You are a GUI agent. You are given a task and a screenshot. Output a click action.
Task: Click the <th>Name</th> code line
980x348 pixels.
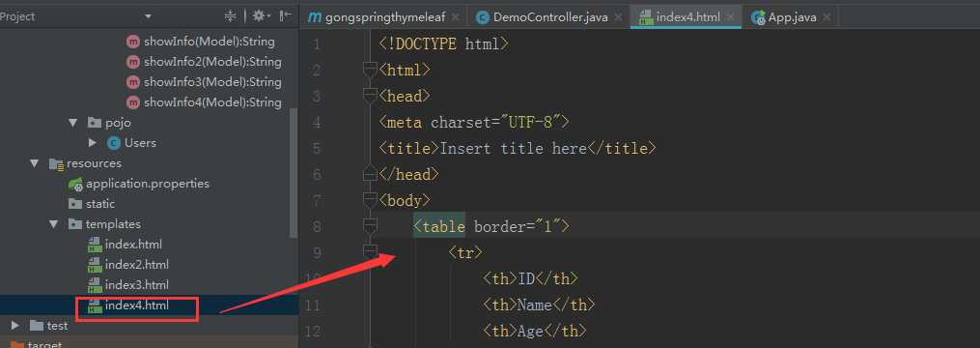click(x=539, y=304)
